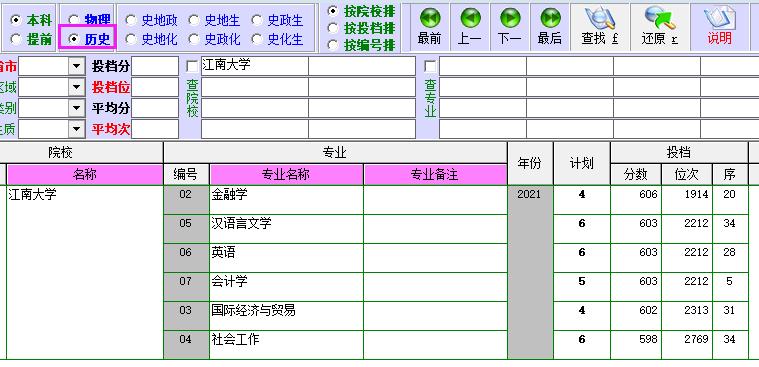This screenshot has width=759, height=367.
Task: Click the 年份 column header
Action: click(x=530, y=164)
